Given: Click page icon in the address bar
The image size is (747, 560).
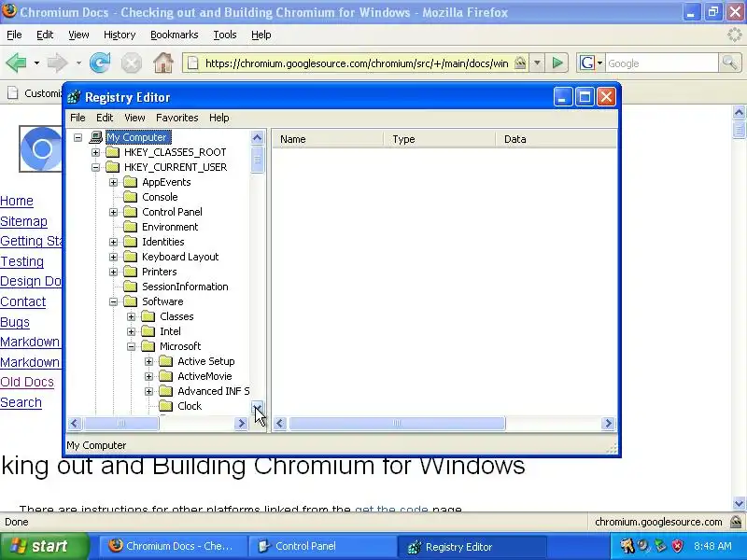Looking at the screenshot, I should point(193,63).
